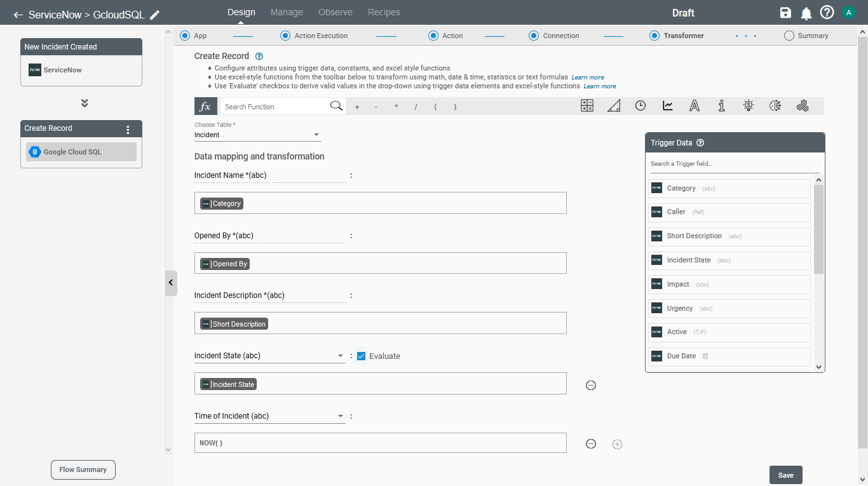Click the Search a Trigger field input
Image resolution: width=868 pixels, height=486 pixels.
point(735,164)
